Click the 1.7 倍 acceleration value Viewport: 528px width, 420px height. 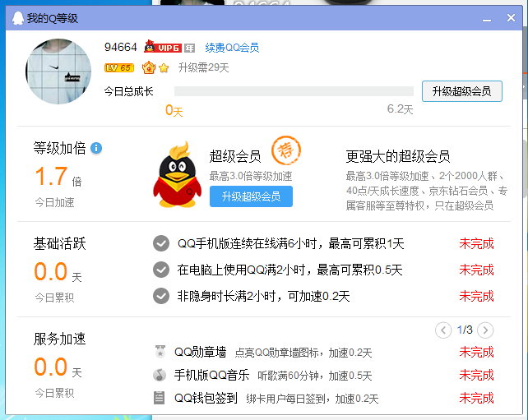point(58,177)
